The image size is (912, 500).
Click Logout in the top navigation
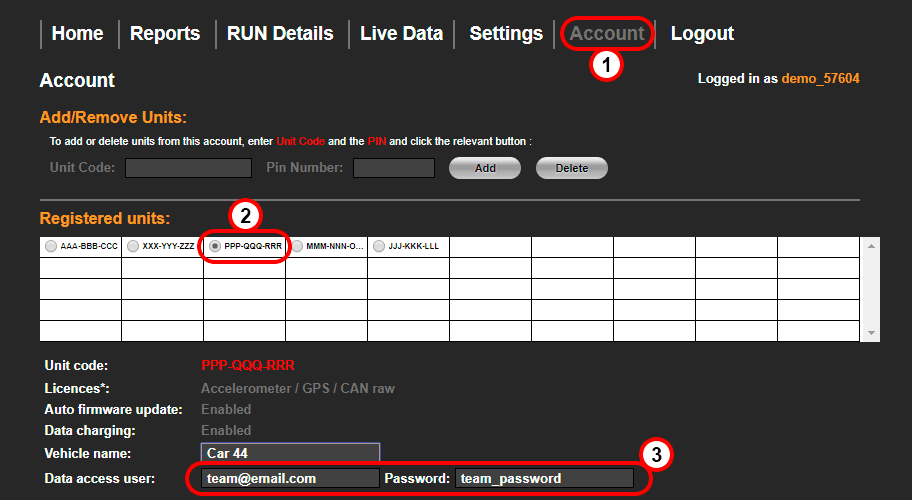702,33
